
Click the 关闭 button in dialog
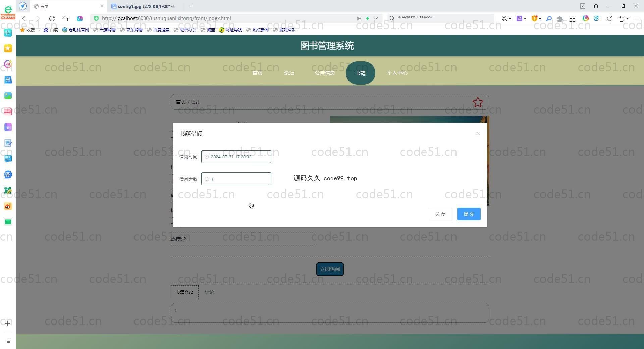point(440,214)
